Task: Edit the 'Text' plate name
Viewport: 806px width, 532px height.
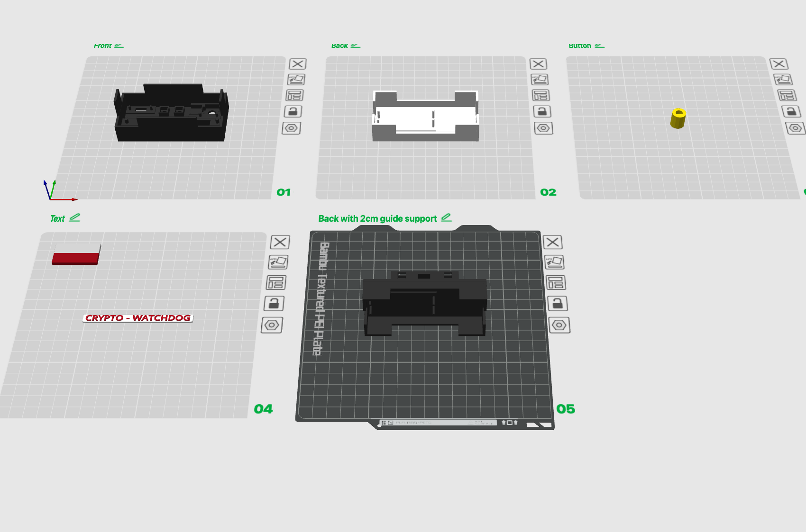Action: pos(75,217)
